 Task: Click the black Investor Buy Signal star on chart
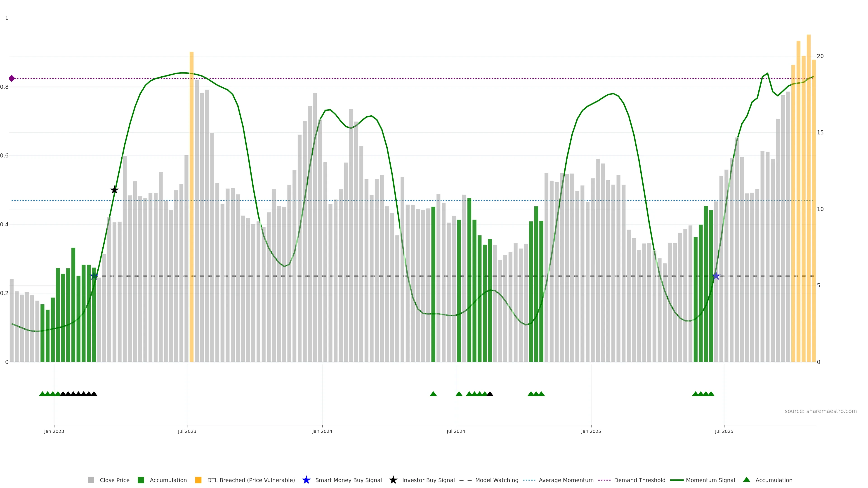[x=115, y=190]
